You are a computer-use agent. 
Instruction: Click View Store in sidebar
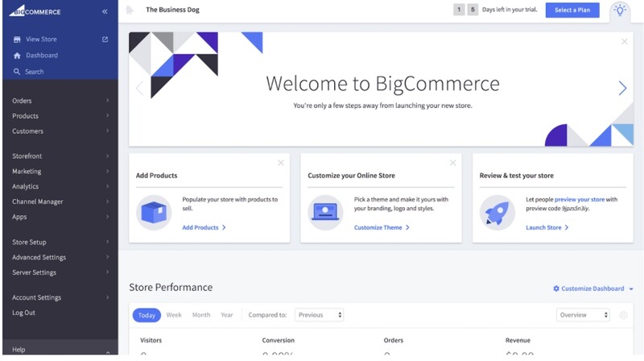42,39
